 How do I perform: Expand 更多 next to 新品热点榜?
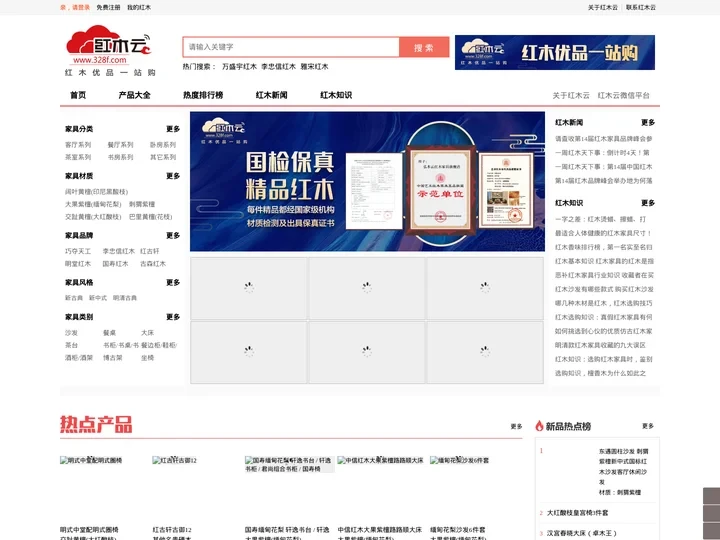click(x=648, y=426)
